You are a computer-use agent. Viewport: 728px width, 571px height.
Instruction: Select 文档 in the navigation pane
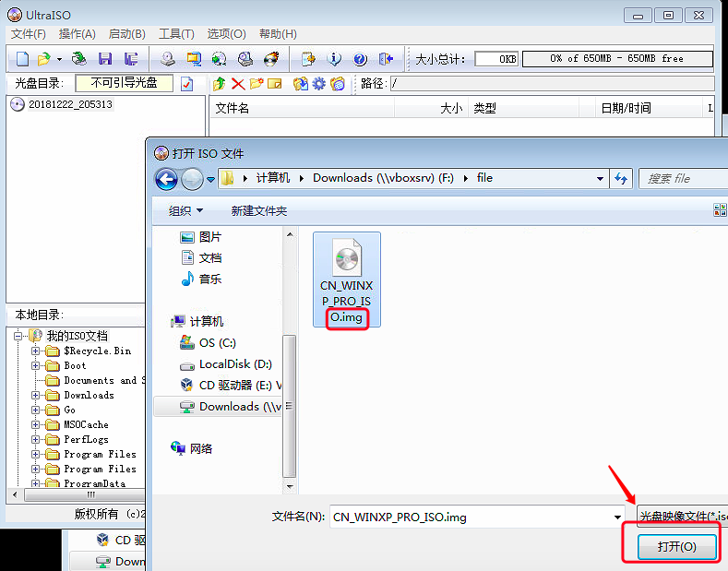click(200, 257)
